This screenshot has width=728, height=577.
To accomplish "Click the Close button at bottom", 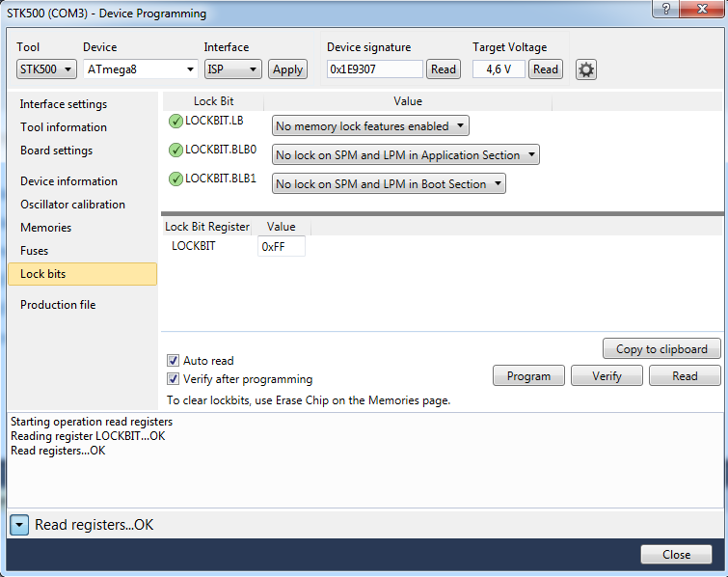I will [x=677, y=554].
